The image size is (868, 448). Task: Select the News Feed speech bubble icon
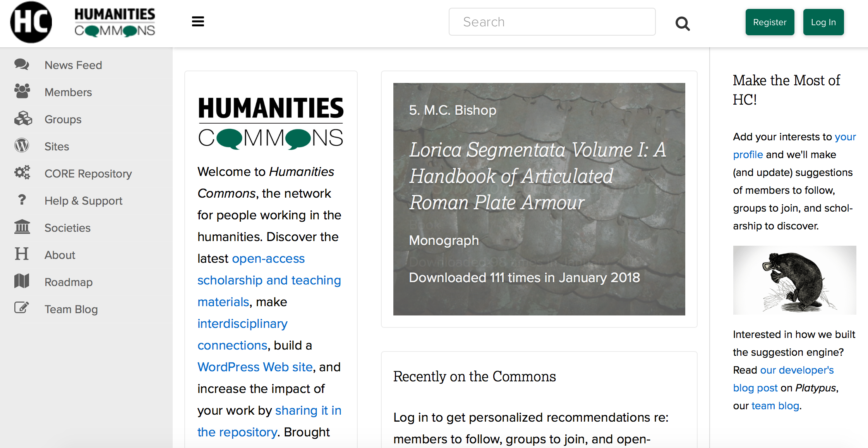[22, 64]
